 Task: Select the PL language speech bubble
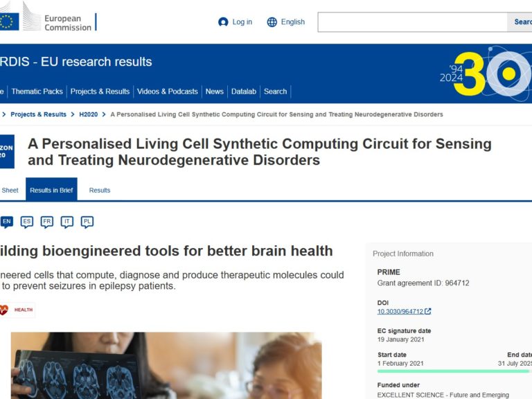pyautogui.click(x=87, y=222)
